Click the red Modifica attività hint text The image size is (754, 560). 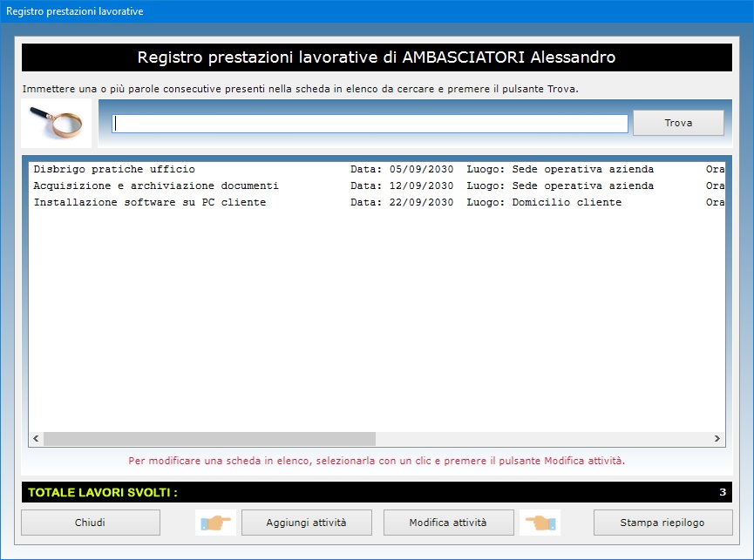[377, 460]
